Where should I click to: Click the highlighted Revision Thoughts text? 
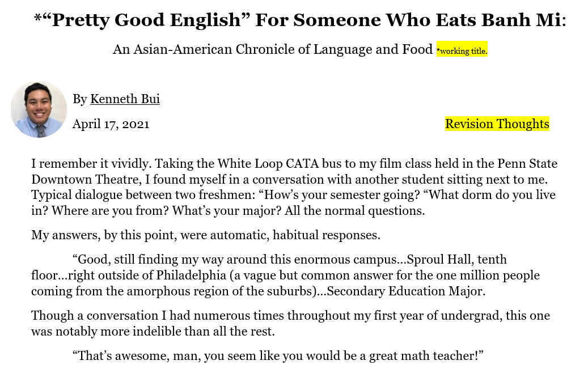click(497, 124)
